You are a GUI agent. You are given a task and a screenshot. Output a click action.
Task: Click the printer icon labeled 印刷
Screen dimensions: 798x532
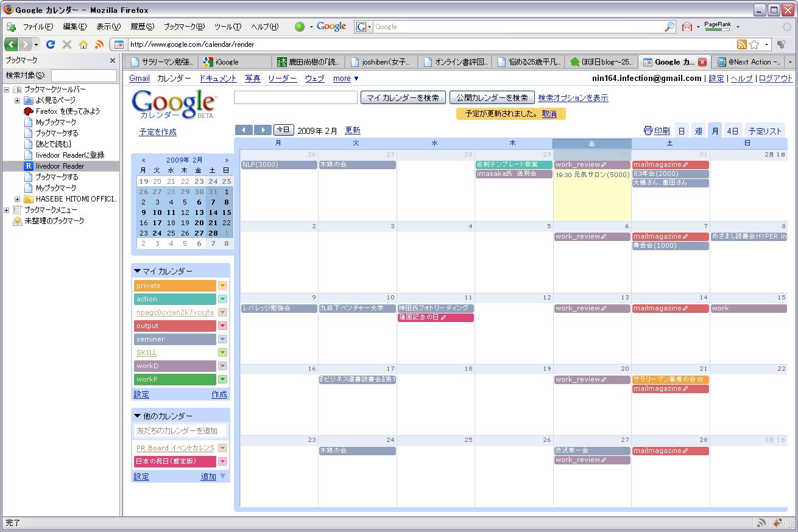(x=648, y=130)
